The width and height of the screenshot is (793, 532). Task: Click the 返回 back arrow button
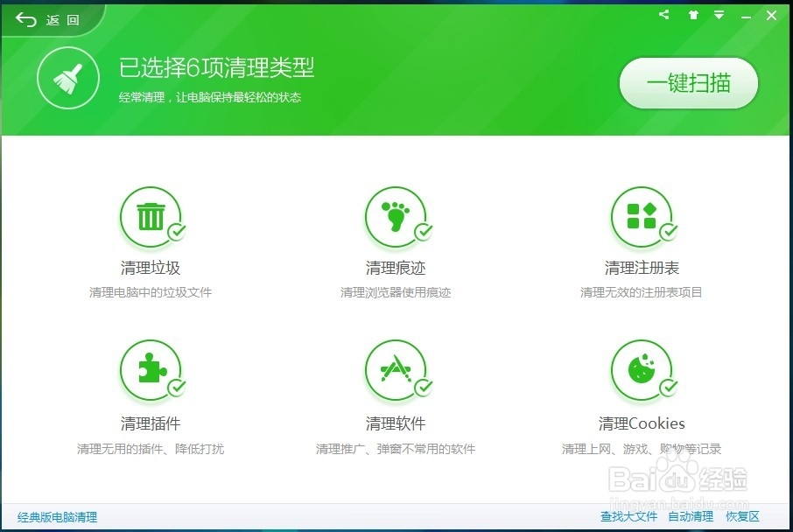pyautogui.click(x=47, y=20)
